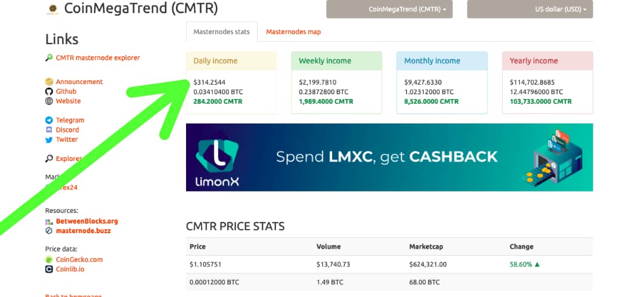Expand the US dollar (USD) currency dropdown
The image size is (644, 297).
click(x=530, y=9)
